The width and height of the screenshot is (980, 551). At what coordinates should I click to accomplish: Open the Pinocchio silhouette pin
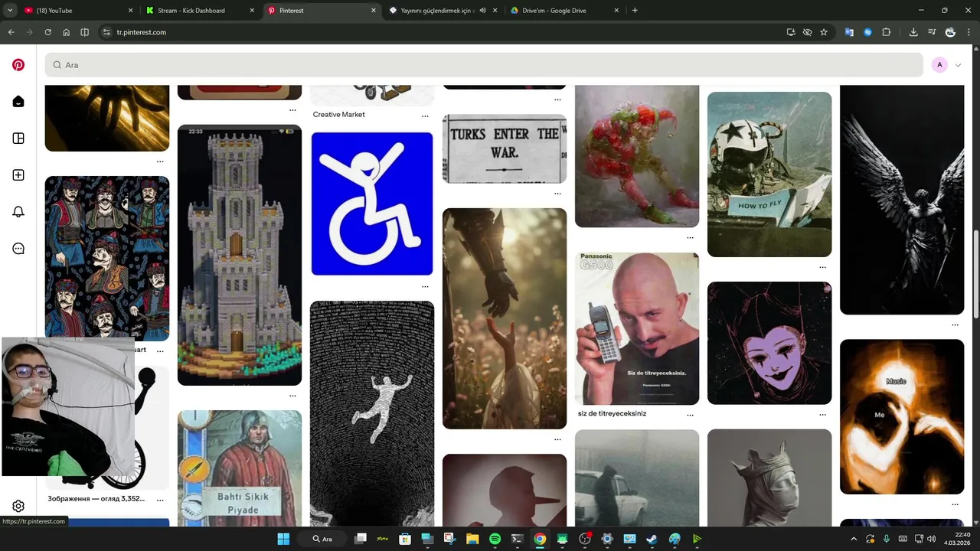tap(505, 490)
